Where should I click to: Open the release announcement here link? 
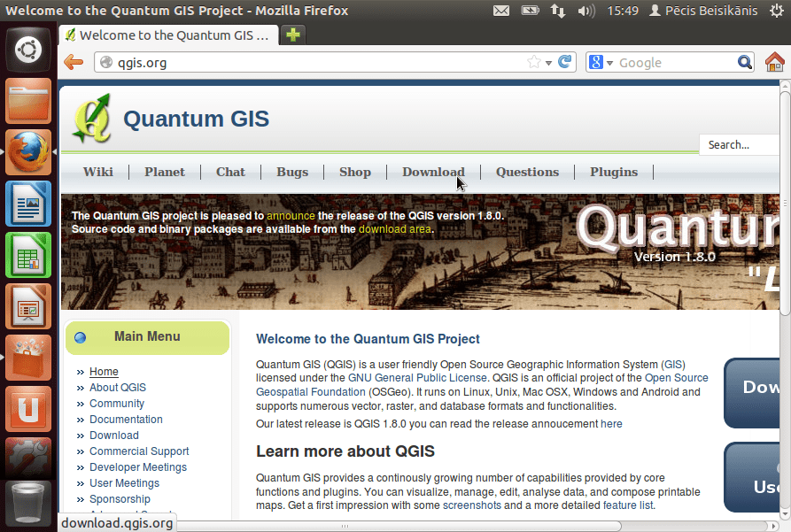(611, 424)
